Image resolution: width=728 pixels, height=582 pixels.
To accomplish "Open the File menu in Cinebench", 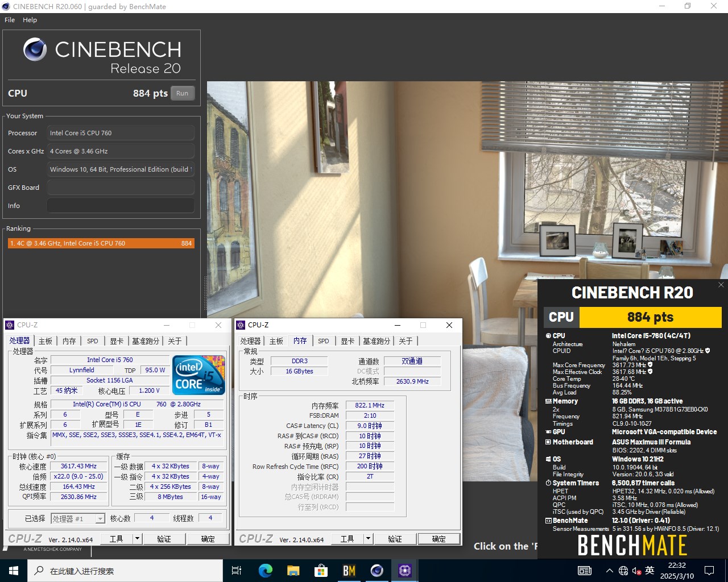I will pos(10,20).
